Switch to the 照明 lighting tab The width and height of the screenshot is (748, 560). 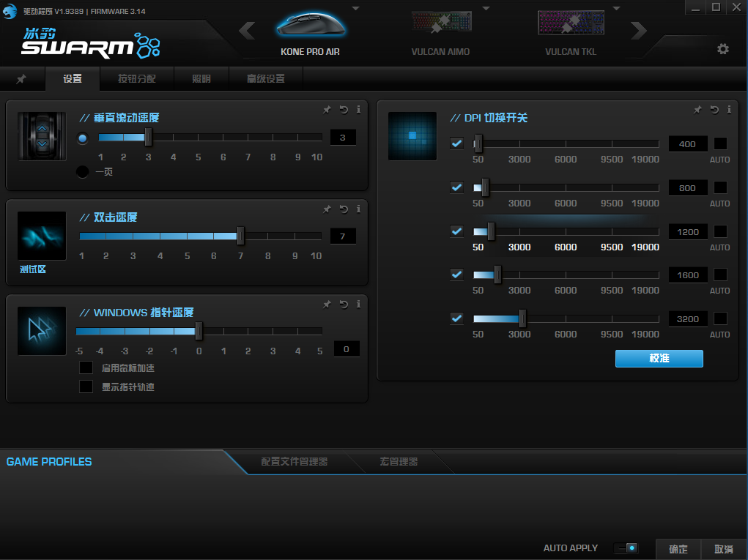coord(201,78)
